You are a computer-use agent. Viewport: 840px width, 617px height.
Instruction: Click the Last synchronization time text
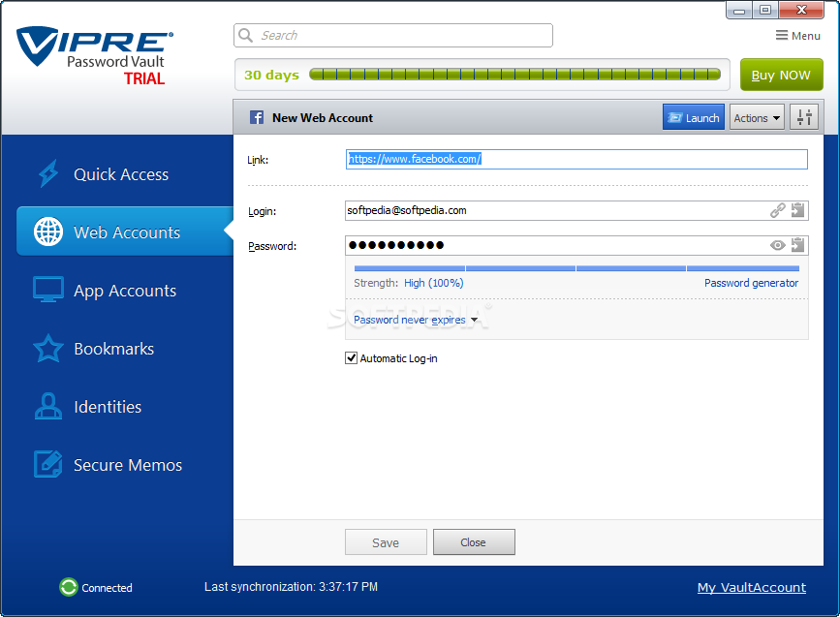coord(291,587)
